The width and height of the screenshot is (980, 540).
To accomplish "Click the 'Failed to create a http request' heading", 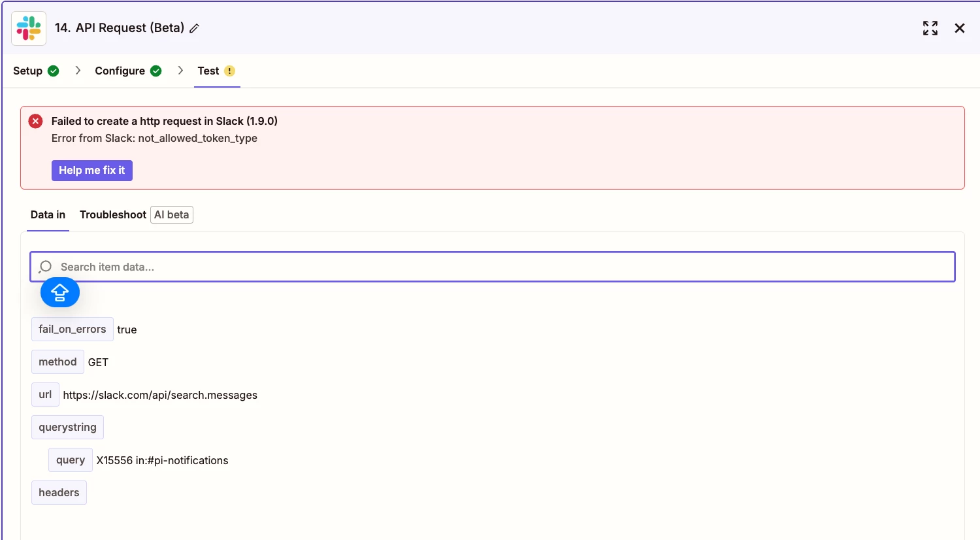I will click(x=165, y=121).
